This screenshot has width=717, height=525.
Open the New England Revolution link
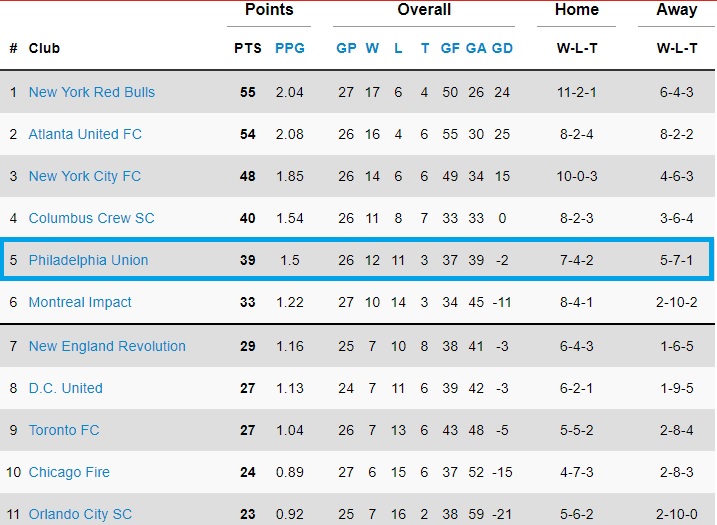(x=107, y=346)
